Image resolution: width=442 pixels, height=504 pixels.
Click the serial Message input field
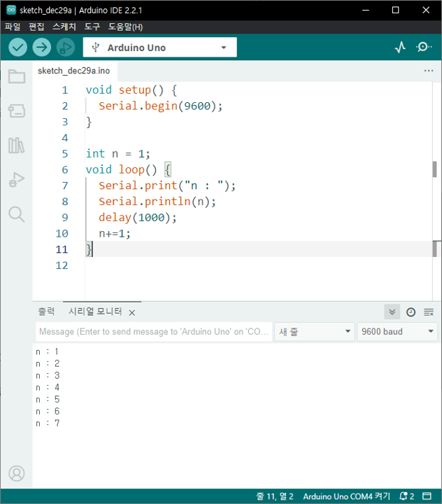(x=153, y=332)
